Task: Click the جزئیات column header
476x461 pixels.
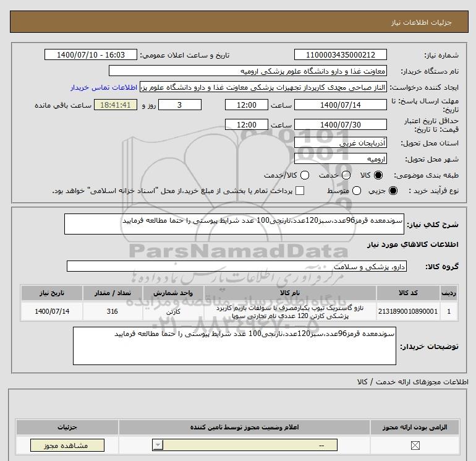Action: tap(67, 427)
